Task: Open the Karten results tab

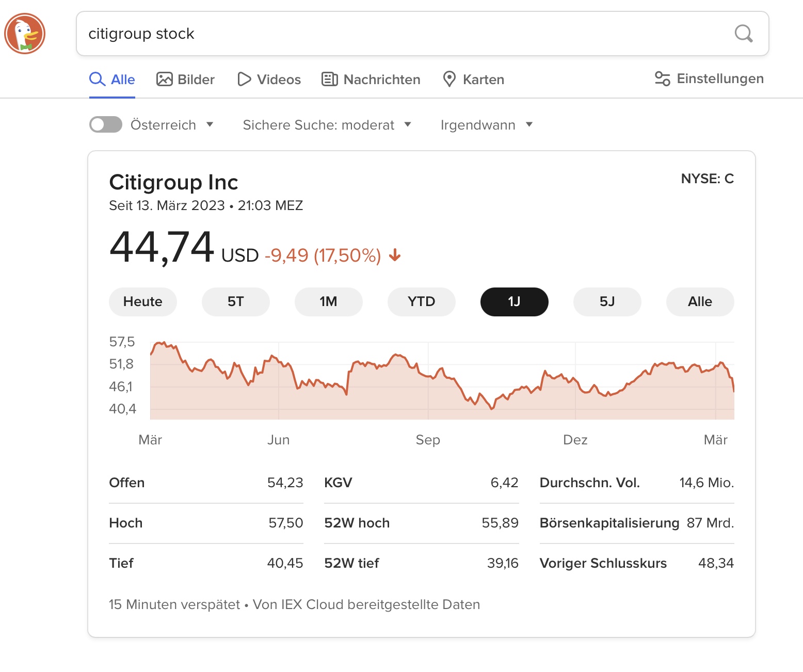Action: [473, 79]
